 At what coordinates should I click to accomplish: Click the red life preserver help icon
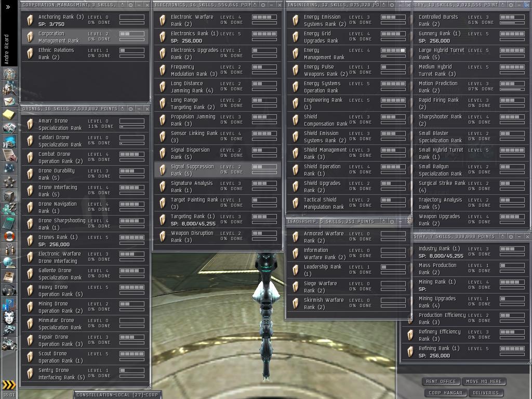9,236
